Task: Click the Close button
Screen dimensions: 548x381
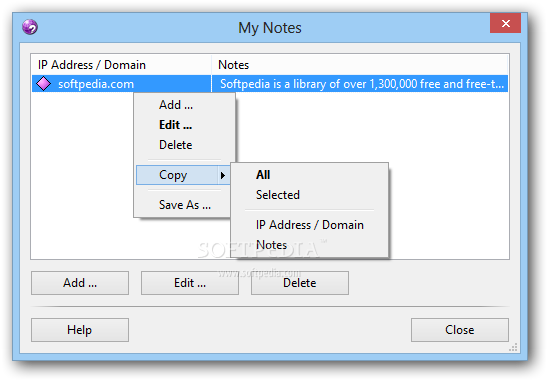Action: pyautogui.click(x=460, y=330)
